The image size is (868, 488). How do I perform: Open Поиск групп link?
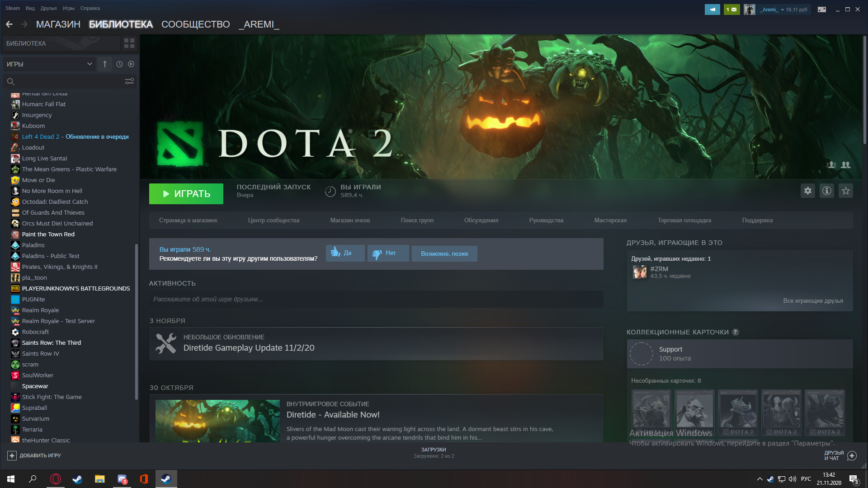pos(417,221)
